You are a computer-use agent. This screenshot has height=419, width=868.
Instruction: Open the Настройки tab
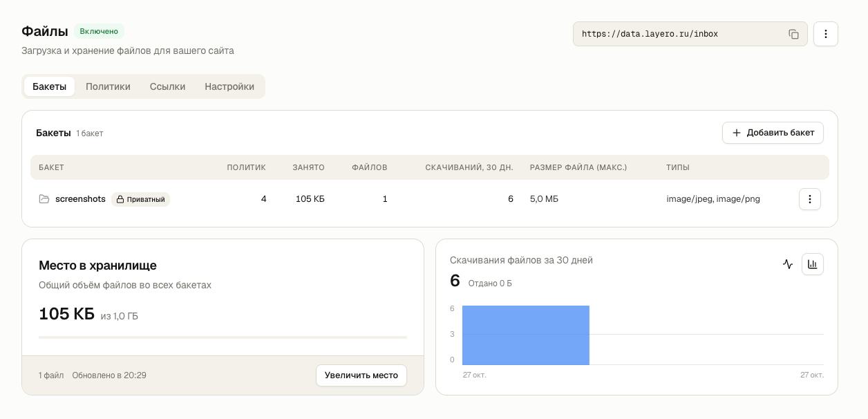(229, 86)
